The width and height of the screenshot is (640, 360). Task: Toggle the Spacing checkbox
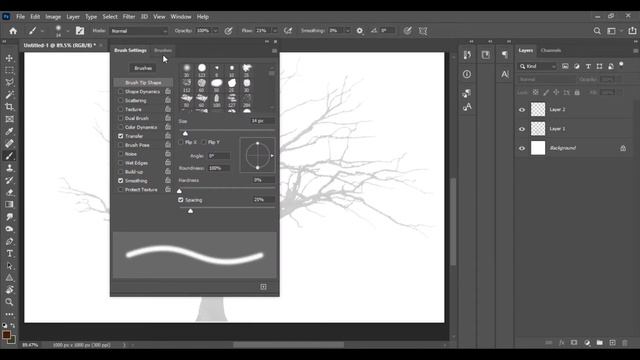(x=181, y=200)
